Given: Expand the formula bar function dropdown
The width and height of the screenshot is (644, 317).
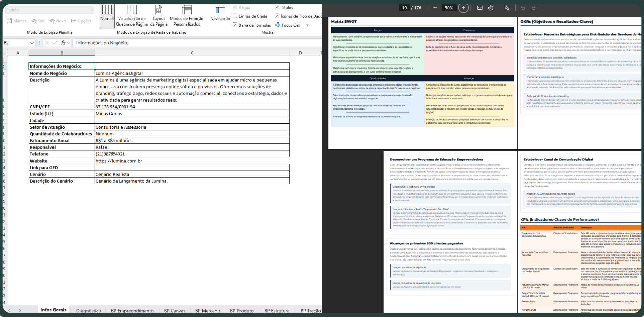Looking at the screenshot, I should tap(69, 43).
